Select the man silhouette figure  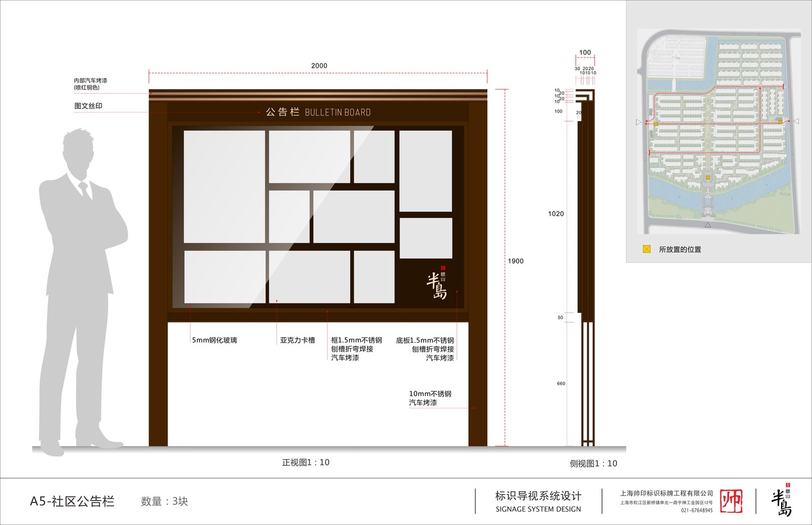(x=82, y=292)
